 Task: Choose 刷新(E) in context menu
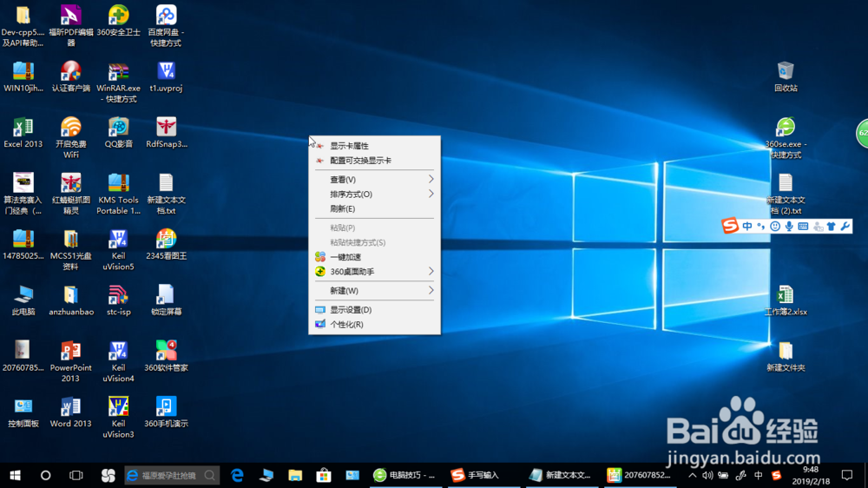375,208
